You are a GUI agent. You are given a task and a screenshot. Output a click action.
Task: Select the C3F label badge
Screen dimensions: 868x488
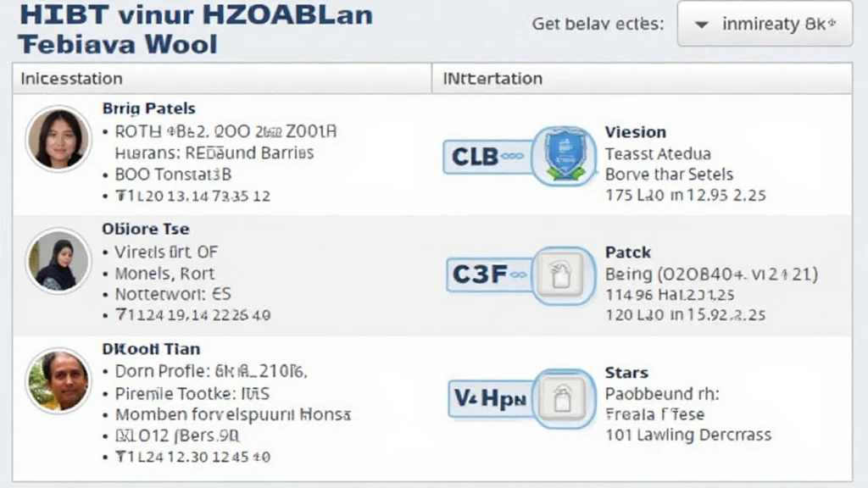(489, 274)
